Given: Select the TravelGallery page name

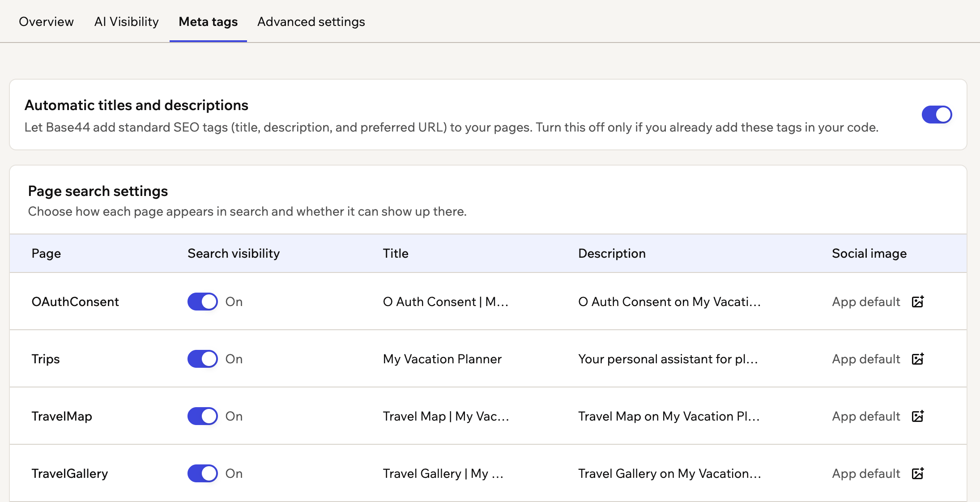Looking at the screenshot, I should (70, 473).
